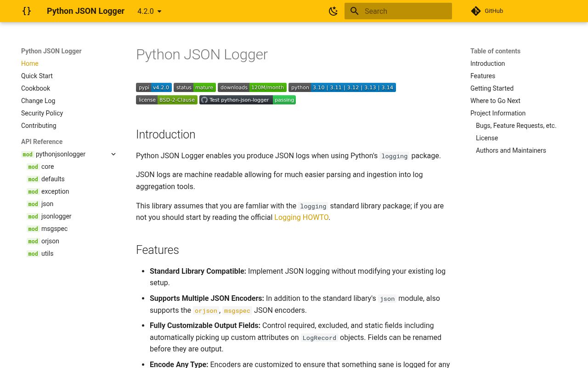The width and height of the screenshot is (588, 368).
Task: Open the Change Log page
Action: point(38,101)
